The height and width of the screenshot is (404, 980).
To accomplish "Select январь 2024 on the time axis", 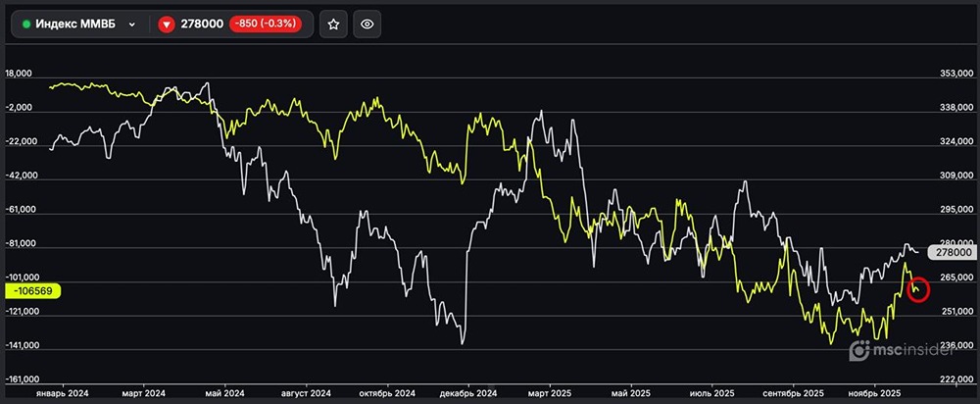I will click(x=62, y=392).
